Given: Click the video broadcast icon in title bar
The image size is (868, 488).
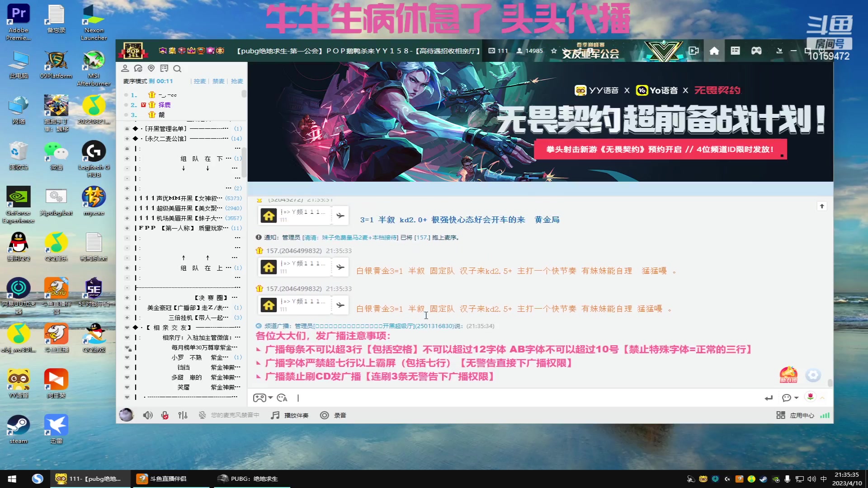Looking at the screenshot, I should [693, 51].
